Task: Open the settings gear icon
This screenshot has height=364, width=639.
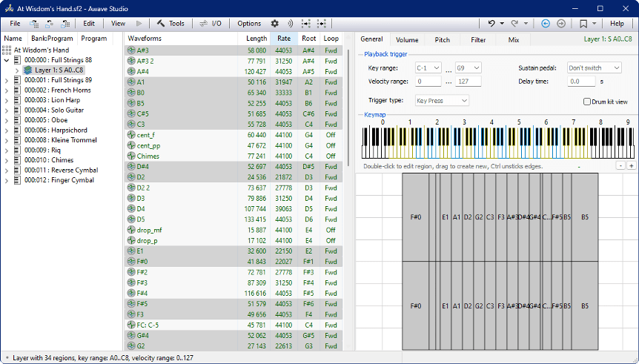Action: click(275, 24)
